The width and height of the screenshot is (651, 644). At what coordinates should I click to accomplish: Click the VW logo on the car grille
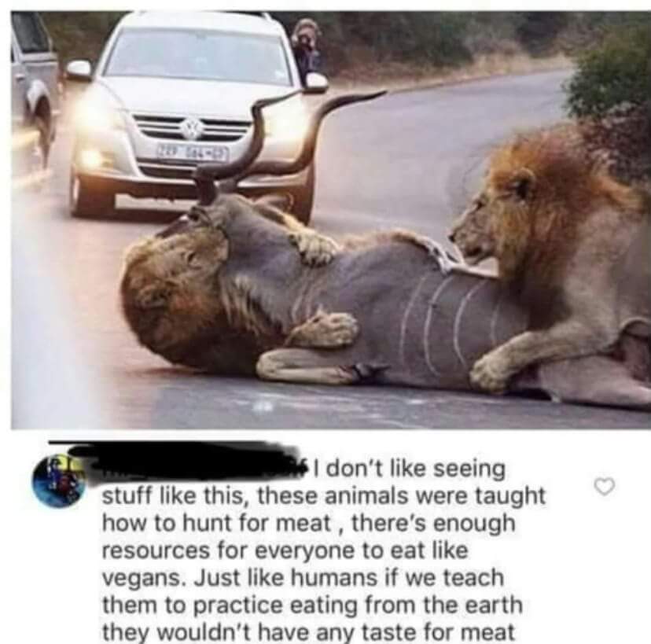[x=192, y=128]
